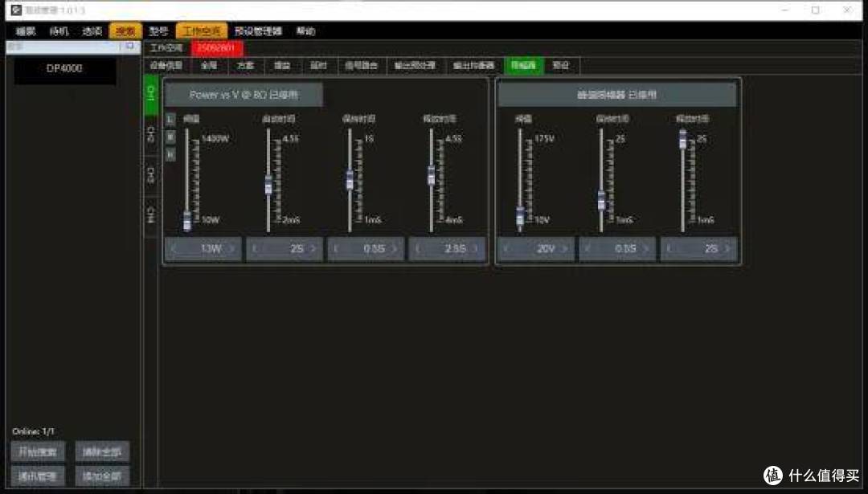
Task: Switch to the 预设 tab
Action: [x=561, y=65]
